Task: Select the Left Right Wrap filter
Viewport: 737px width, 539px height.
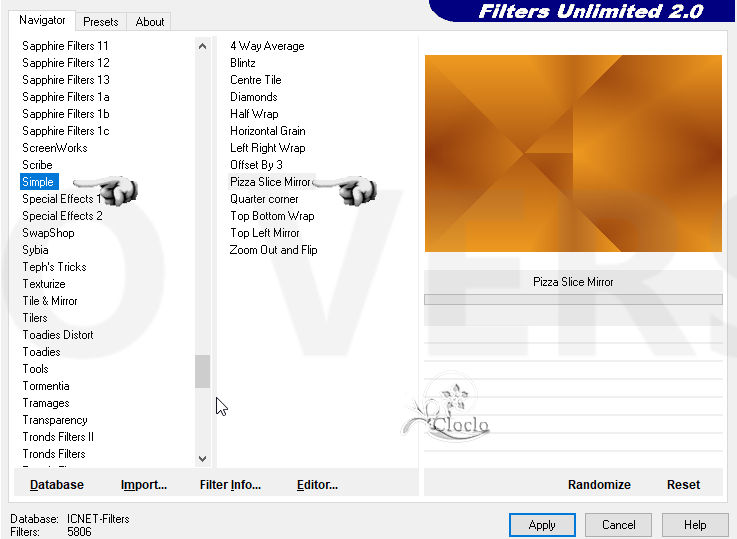Action: pyautogui.click(x=267, y=148)
